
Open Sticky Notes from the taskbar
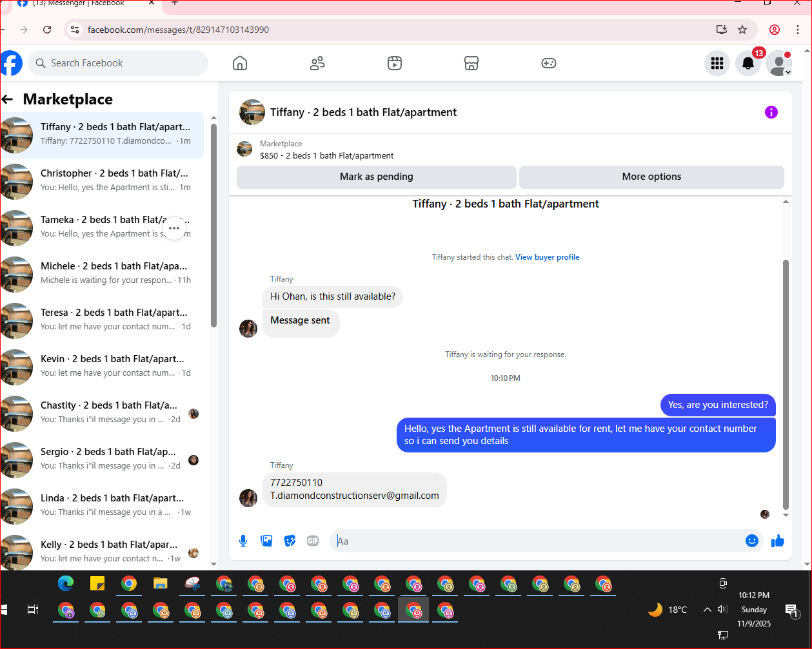tap(97, 584)
